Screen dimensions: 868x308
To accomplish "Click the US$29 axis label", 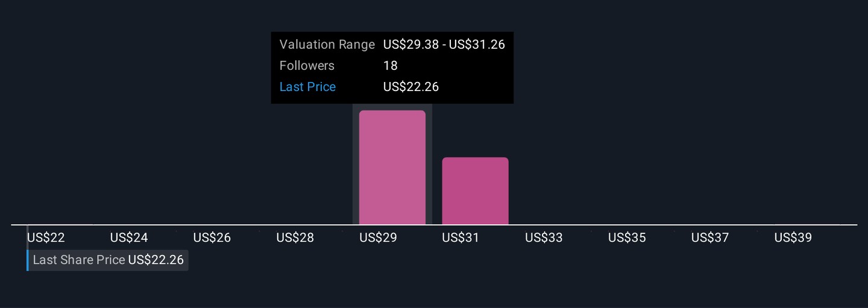I will click(x=378, y=237).
